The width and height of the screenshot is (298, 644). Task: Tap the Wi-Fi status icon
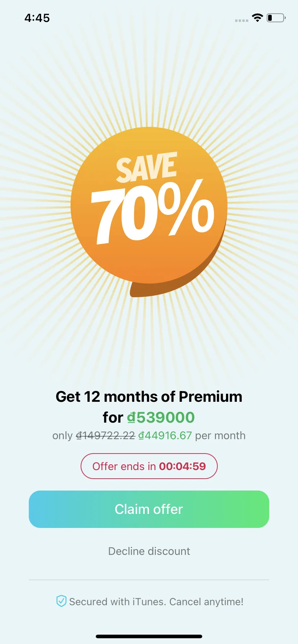point(257,18)
